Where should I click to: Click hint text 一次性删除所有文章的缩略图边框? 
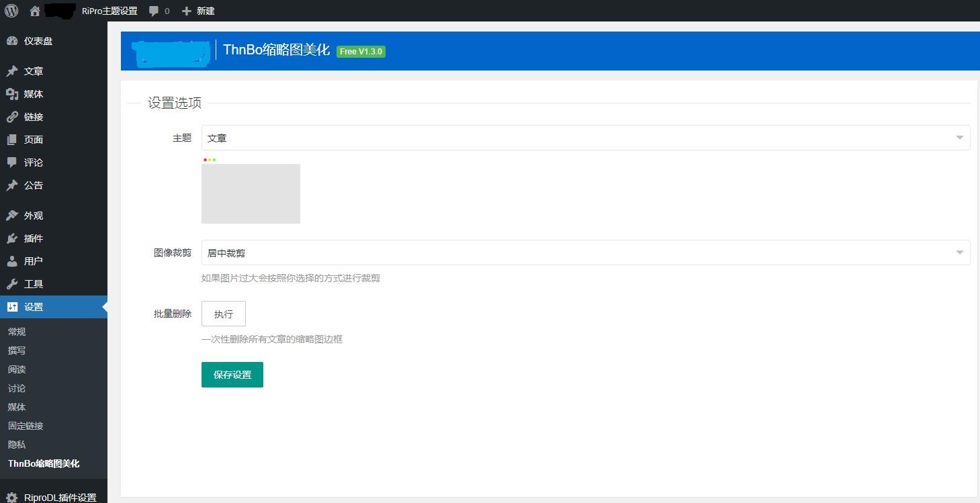272,339
